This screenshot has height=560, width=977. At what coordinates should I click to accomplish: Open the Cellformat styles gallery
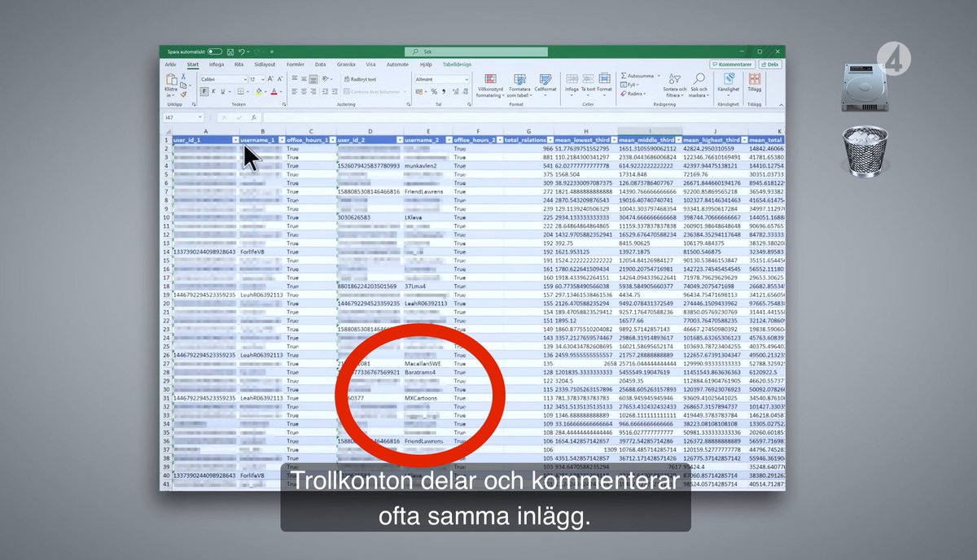point(545,85)
